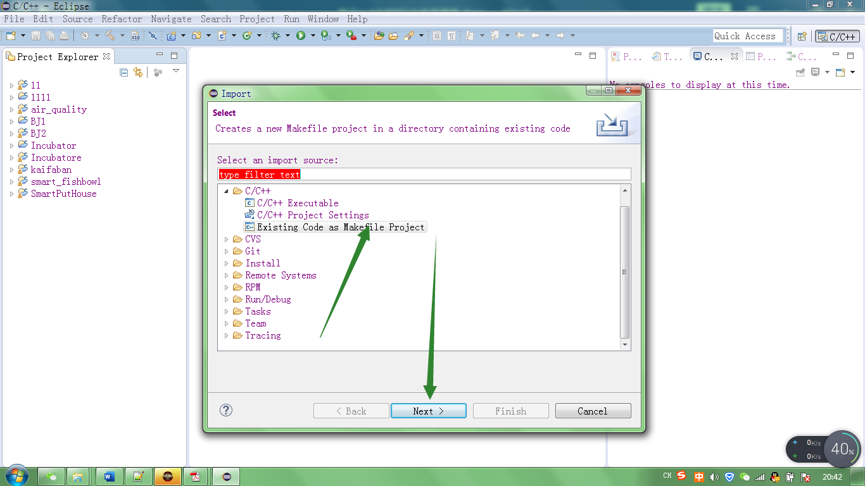Expand the air_quality project node

click(11, 110)
